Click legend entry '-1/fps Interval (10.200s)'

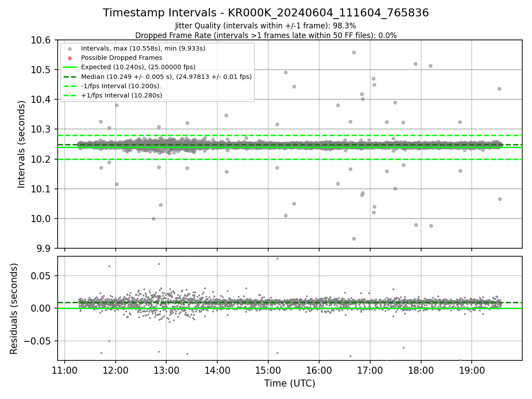tap(120, 86)
